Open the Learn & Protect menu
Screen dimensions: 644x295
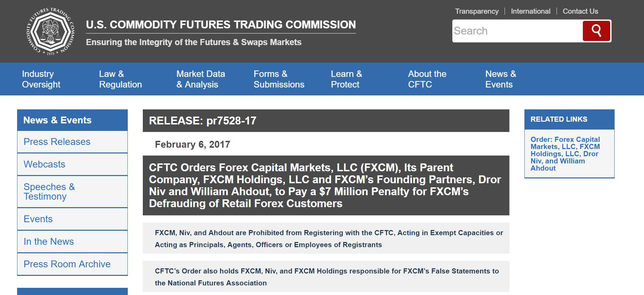346,79
